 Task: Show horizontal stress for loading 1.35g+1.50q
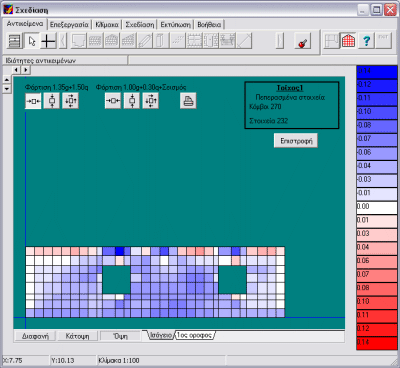(33, 101)
